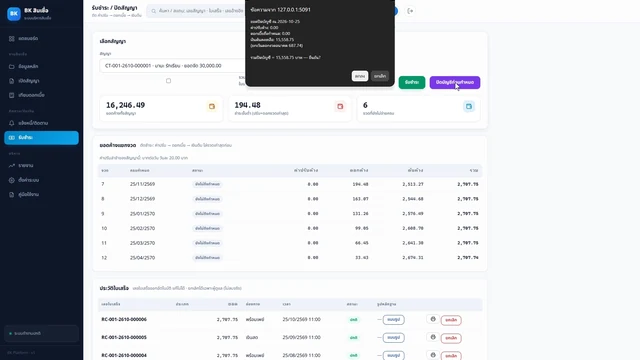This screenshot has width=640, height=360.
Task: Click the status badge of installment 8
Action: [x=207, y=199]
